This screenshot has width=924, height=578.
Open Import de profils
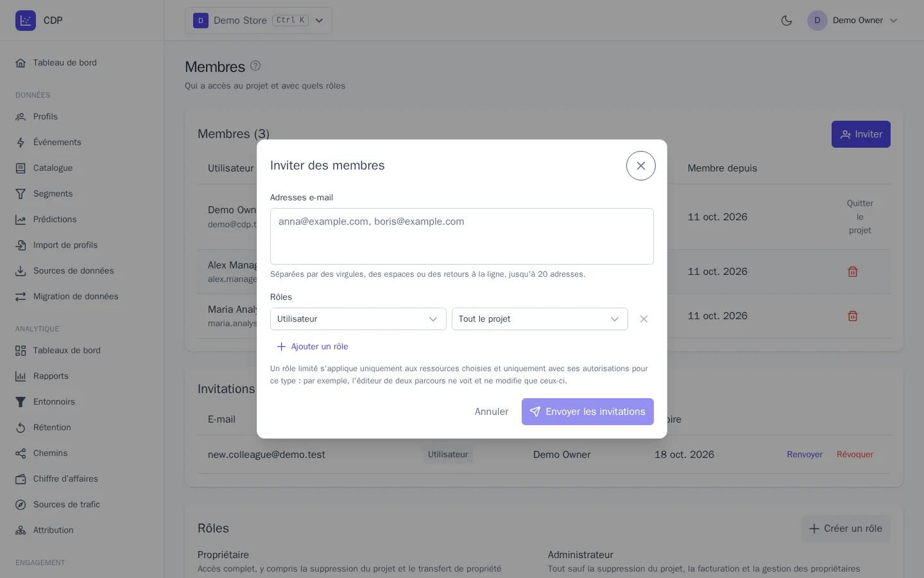(81, 245)
